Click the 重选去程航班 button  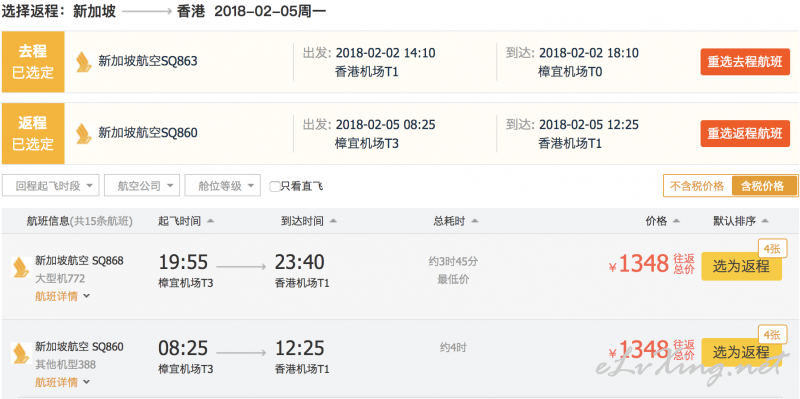745,62
